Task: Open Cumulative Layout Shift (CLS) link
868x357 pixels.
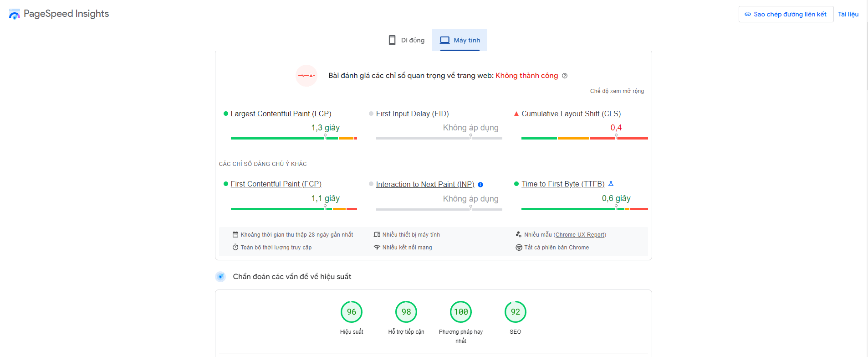Action: tap(571, 114)
